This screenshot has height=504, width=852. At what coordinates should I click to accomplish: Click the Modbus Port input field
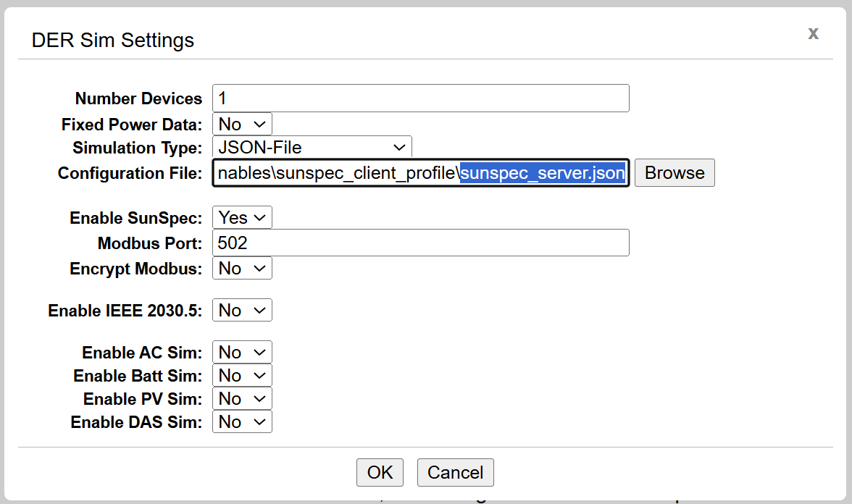click(420, 243)
